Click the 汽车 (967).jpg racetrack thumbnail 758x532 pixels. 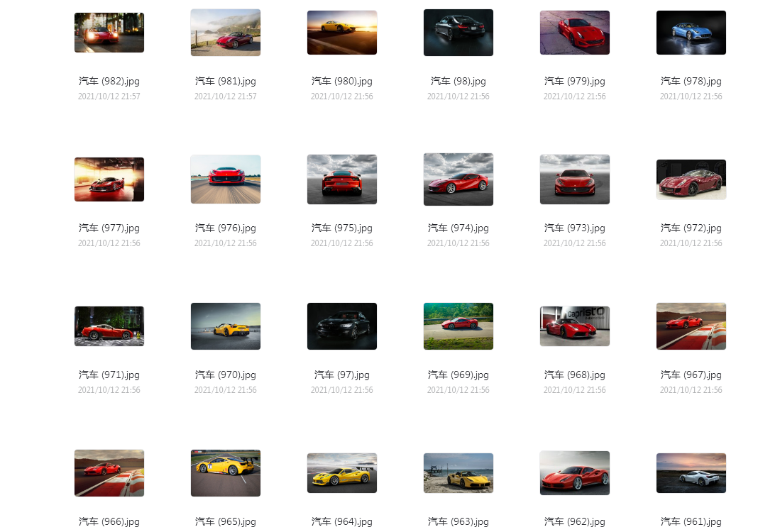pyautogui.click(x=691, y=326)
